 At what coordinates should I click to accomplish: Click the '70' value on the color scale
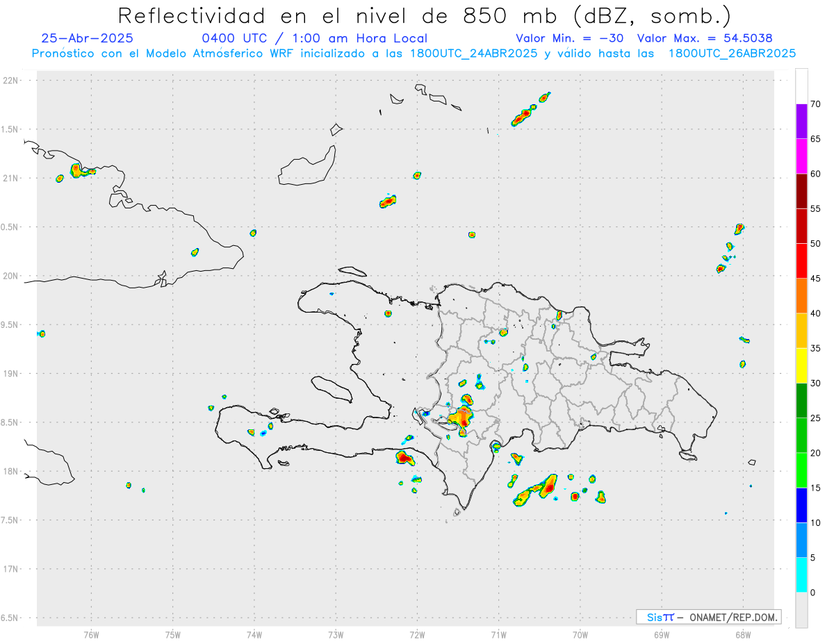tap(817, 104)
